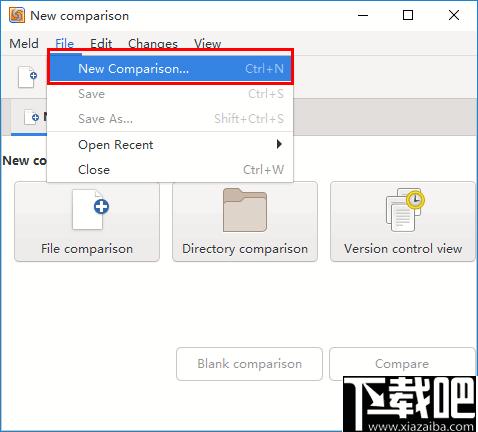Maximize the New comparison window
Viewport: 478px width, 432px height.
tap(408, 15)
